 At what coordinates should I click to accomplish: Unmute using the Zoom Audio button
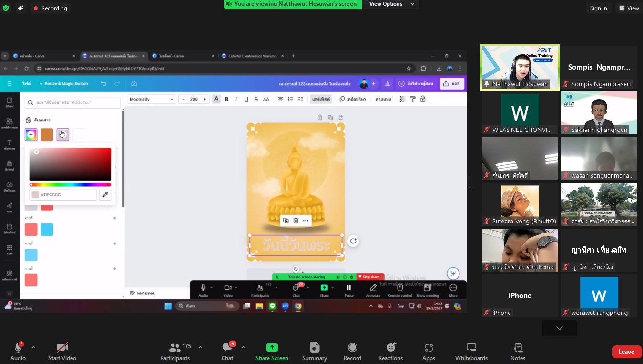click(18, 352)
